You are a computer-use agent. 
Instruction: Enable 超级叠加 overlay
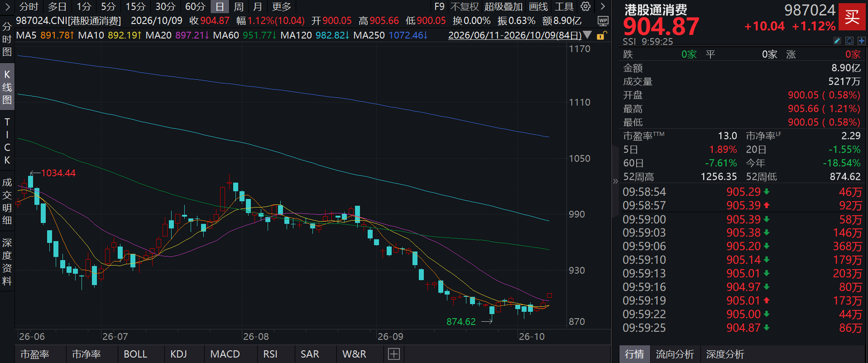504,7
